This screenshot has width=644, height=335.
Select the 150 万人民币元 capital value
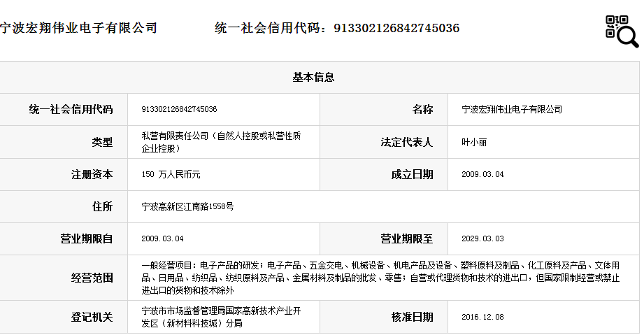[171, 174]
